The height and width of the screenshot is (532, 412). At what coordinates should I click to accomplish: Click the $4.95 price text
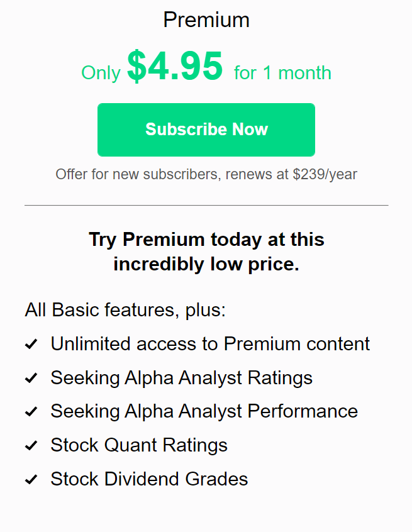(x=175, y=66)
